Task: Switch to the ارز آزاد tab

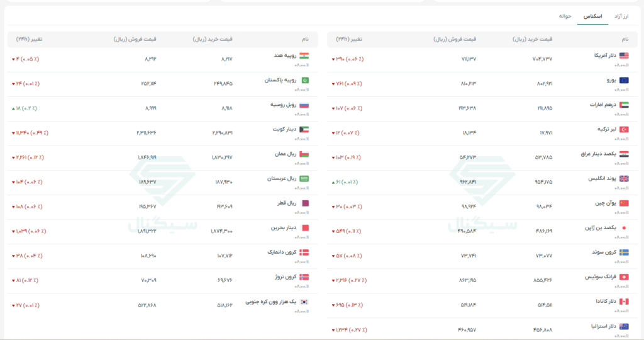Action: point(621,16)
